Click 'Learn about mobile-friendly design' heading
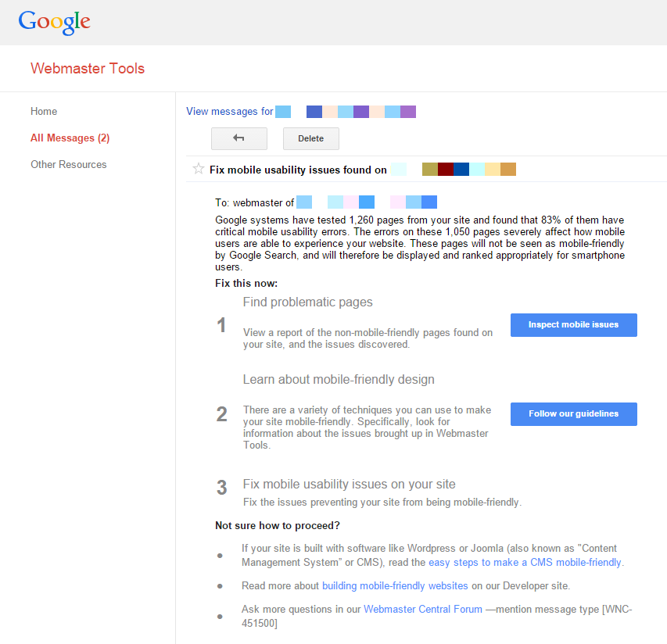Screen dimensions: 667x644 click(x=339, y=380)
